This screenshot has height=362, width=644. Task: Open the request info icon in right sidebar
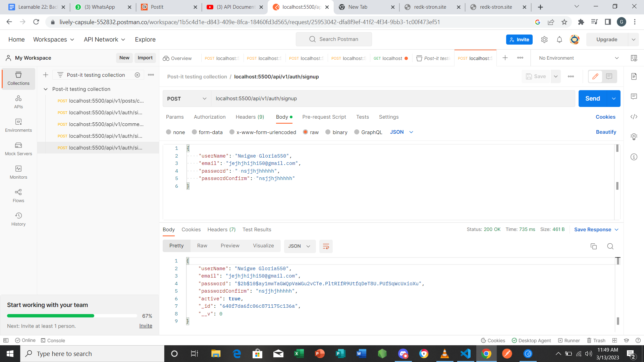click(634, 157)
